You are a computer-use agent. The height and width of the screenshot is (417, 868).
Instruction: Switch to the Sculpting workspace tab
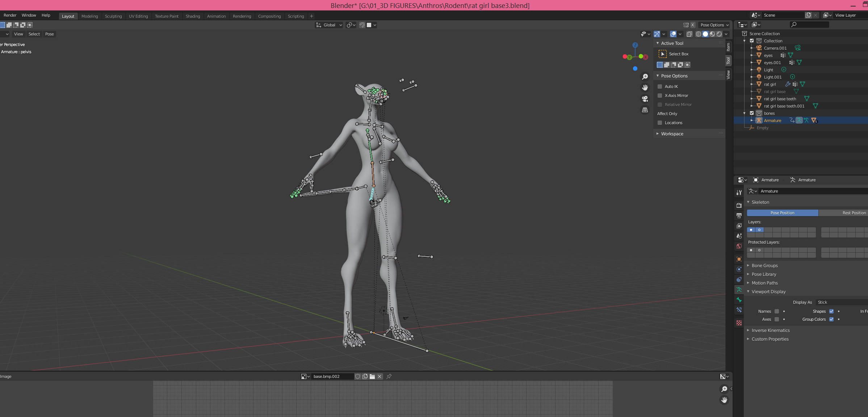coord(113,16)
